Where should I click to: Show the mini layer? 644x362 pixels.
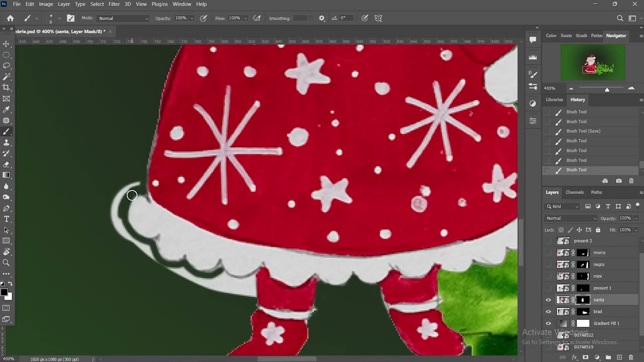548,276
